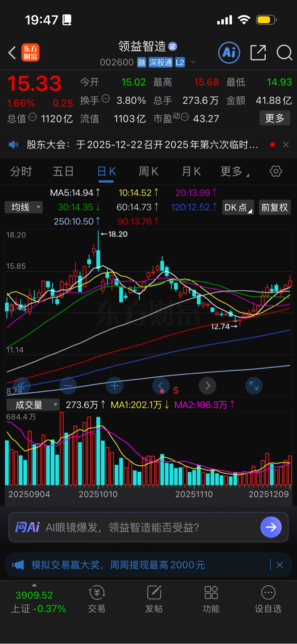This screenshot has width=297, height=644.
Task: Open the 功能 functions icon
Action: (x=211, y=599)
